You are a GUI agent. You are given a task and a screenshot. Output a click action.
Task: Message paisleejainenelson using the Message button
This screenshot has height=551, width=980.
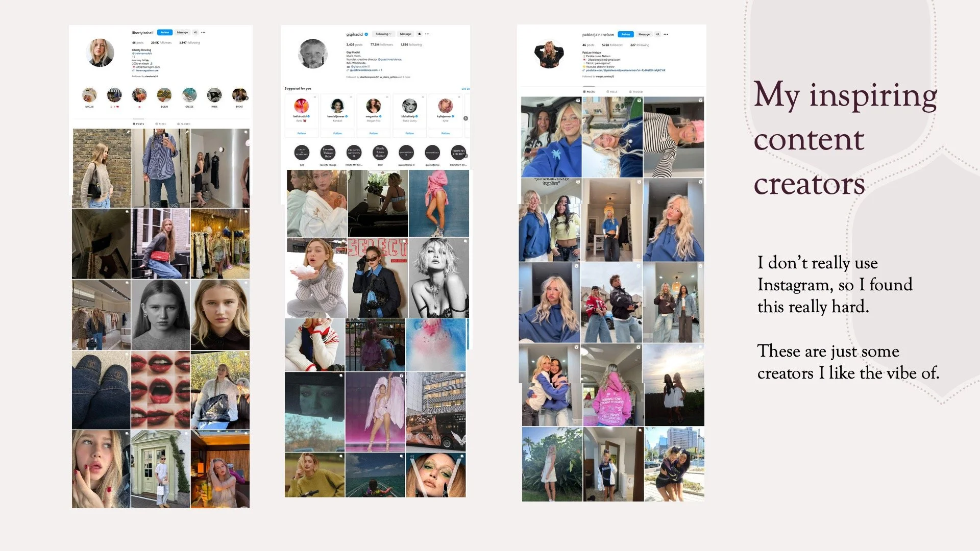click(x=644, y=34)
